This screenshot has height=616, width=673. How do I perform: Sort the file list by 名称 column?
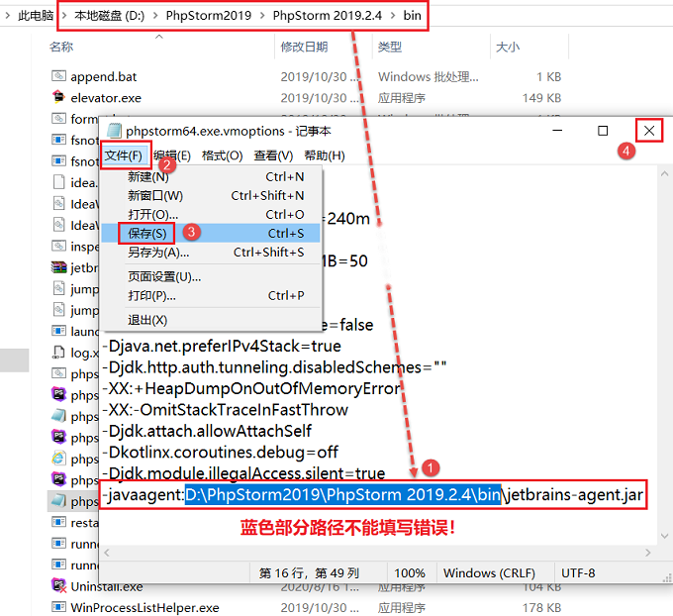(x=61, y=47)
